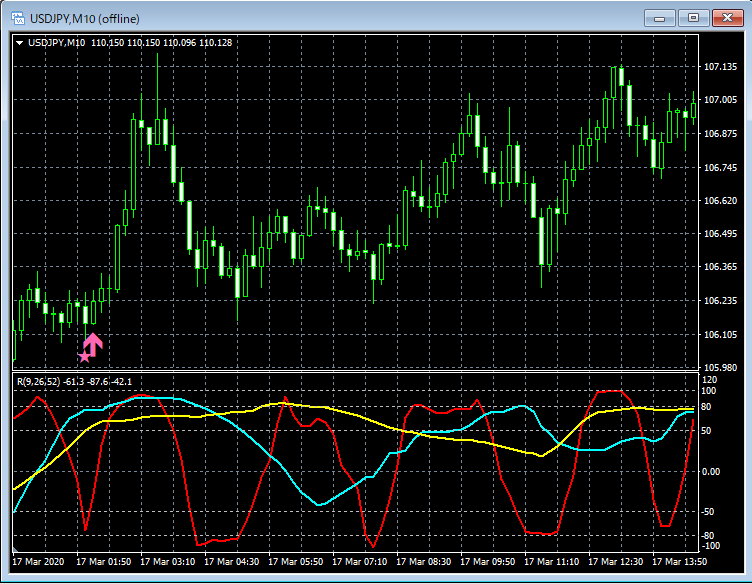
Task: Click the pink up arrow signal marker
Action: [93, 345]
